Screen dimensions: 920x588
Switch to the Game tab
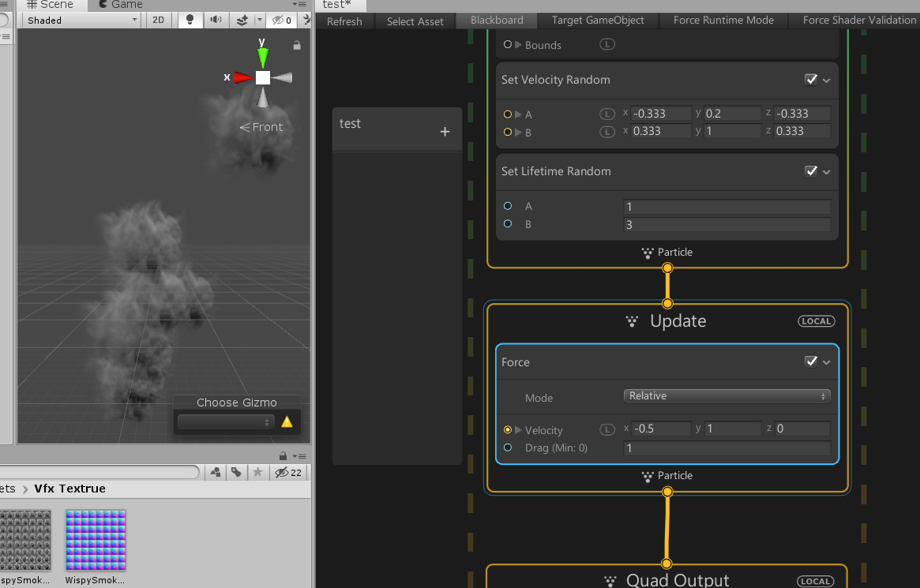pos(121,5)
